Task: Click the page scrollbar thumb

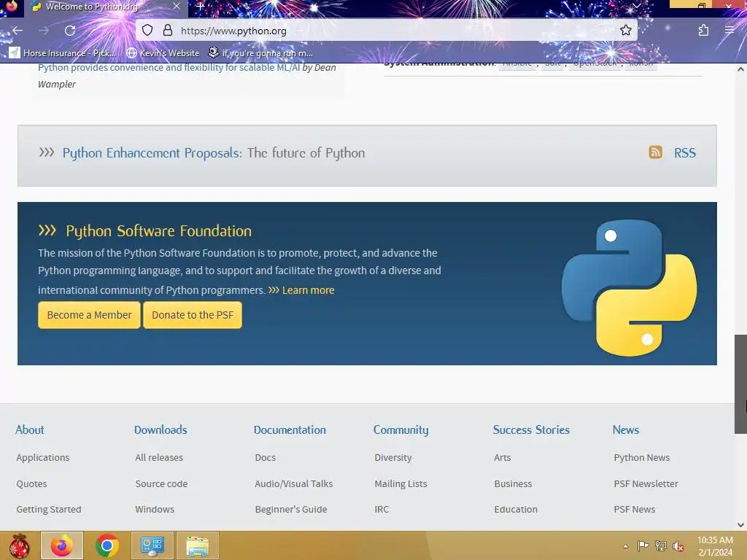Action: [x=740, y=384]
